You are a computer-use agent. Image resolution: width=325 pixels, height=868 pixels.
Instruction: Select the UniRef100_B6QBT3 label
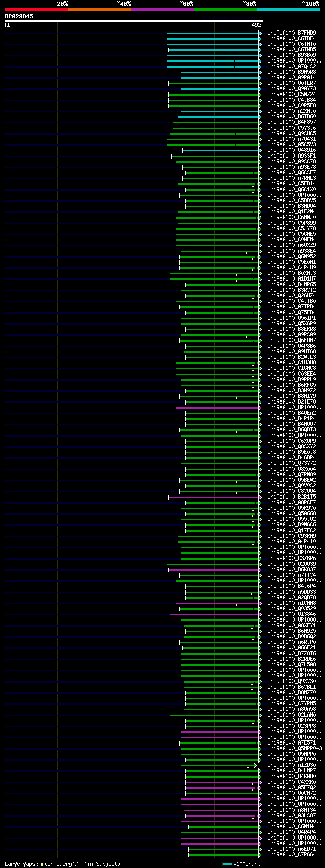[291, 429]
